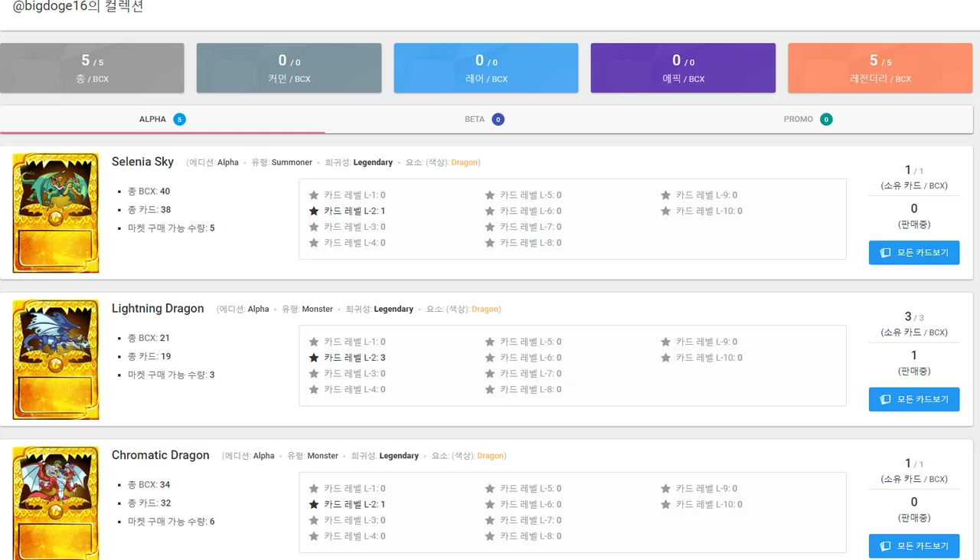Viewport: 980px width, 560px height.
Task: Select the Common (커먼) summary card
Action: tap(289, 68)
